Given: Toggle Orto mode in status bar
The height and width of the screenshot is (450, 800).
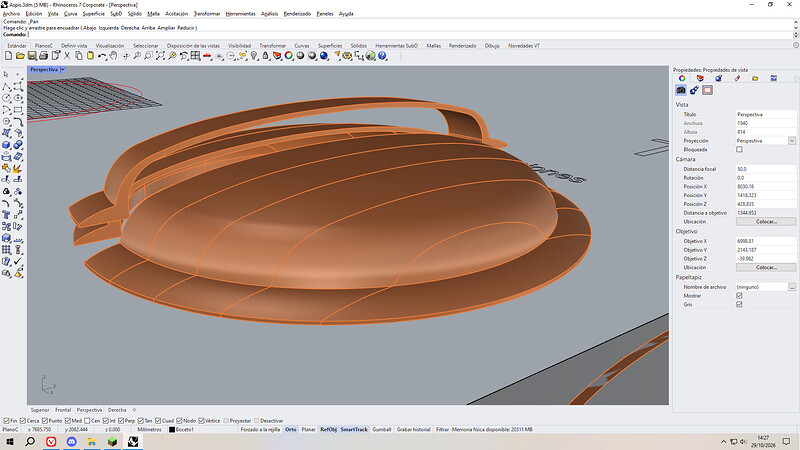Looking at the screenshot, I should click(x=291, y=430).
